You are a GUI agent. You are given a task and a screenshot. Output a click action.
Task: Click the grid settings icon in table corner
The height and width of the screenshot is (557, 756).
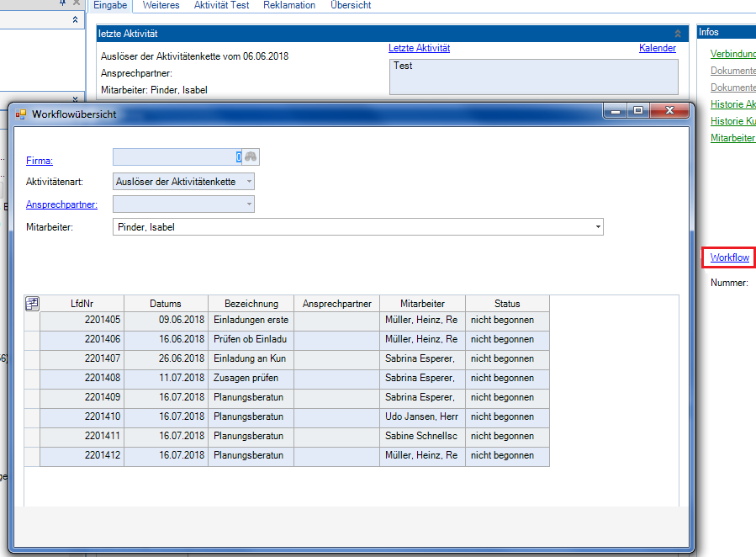[32, 304]
